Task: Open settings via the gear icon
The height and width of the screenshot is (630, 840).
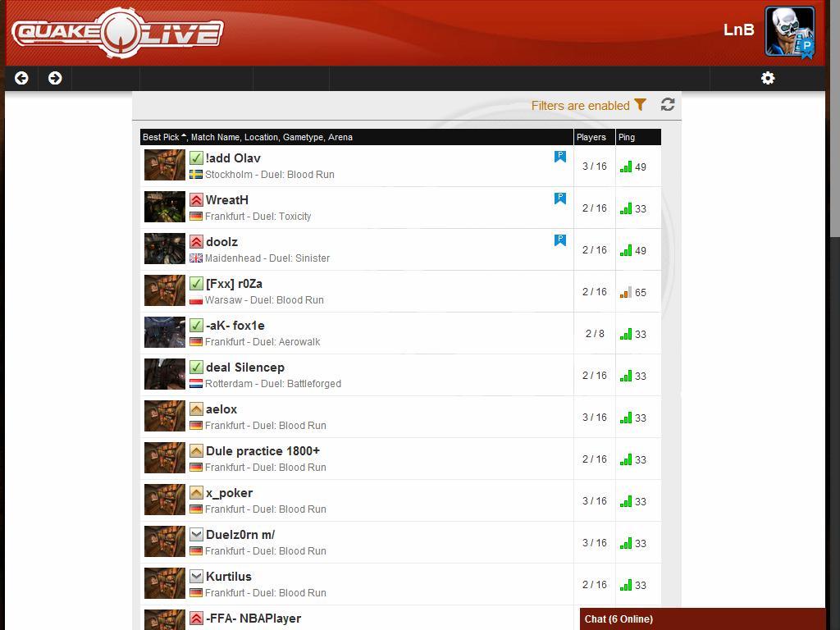Action: [768, 78]
